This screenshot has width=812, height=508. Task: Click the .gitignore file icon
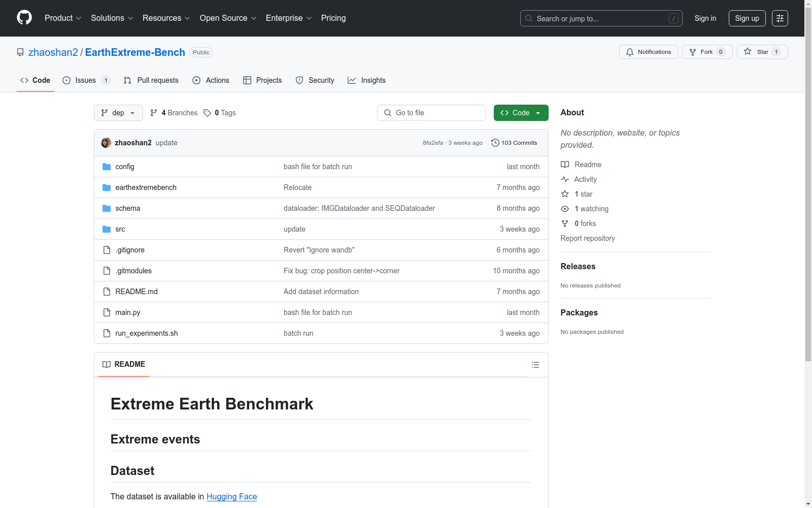[107, 250]
